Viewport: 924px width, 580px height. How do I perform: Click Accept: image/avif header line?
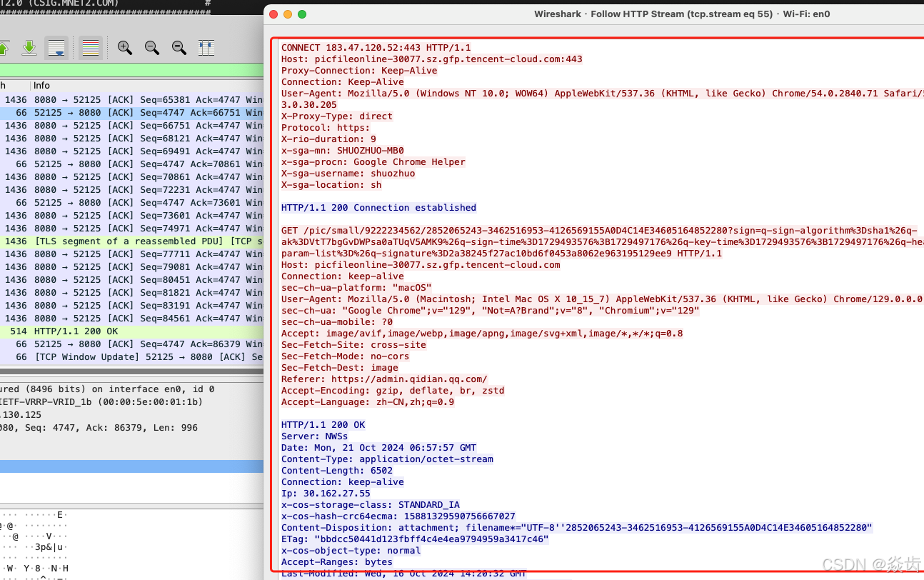(x=482, y=334)
